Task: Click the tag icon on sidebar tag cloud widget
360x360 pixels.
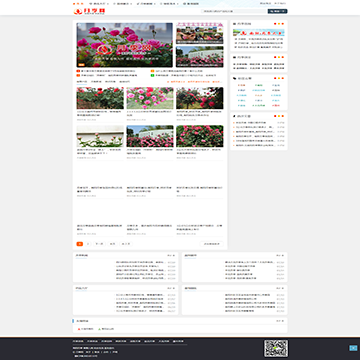Action: 235,78
